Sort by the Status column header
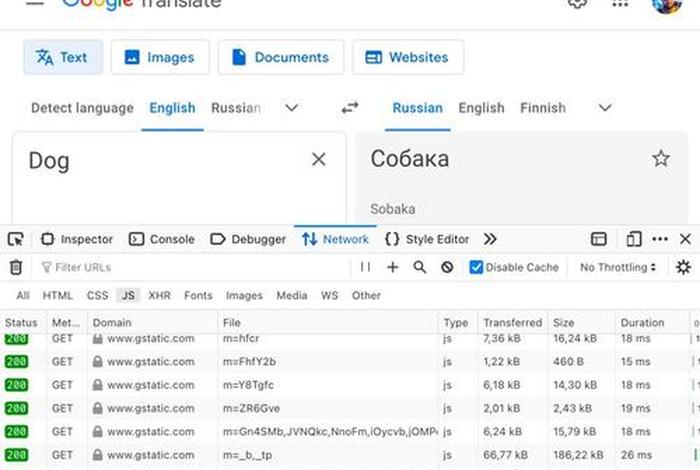 pos(21,323)
